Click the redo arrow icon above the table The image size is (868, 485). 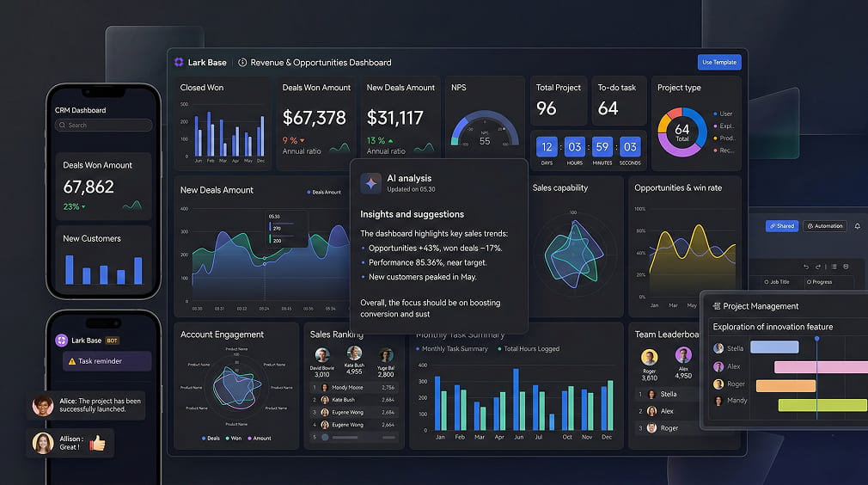pyautogui.click(x=819, y=267)
